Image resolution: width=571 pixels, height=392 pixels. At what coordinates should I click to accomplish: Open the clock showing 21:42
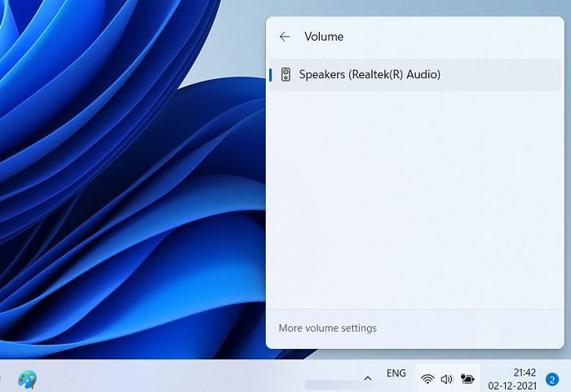point(525,372)
